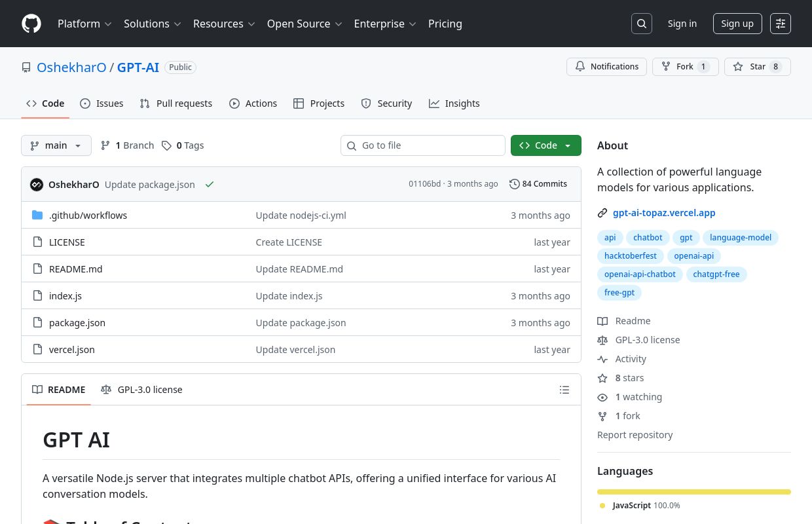Expand the main branch dropdown
812x524 pixels.
[56, 145]
